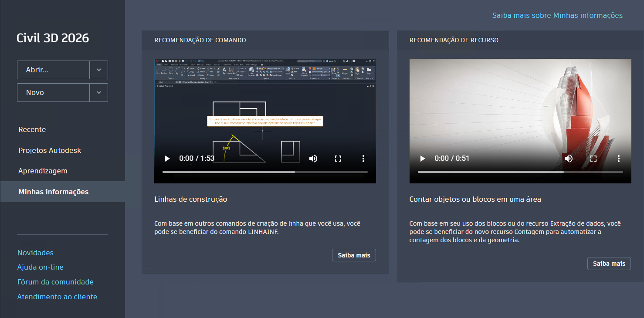Click the Linhas de construção title
The width and height of the screenshot is (644, 318).
coord(191,200)
